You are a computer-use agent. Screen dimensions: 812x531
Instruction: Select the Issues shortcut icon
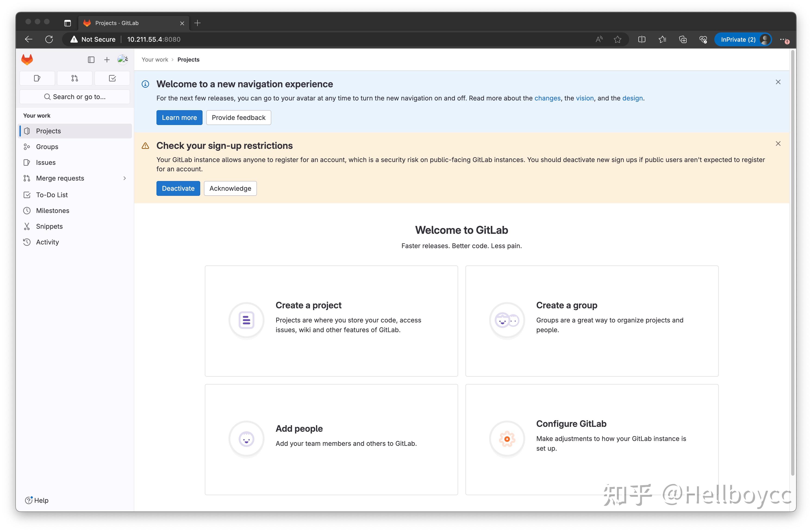pos(37,78)
